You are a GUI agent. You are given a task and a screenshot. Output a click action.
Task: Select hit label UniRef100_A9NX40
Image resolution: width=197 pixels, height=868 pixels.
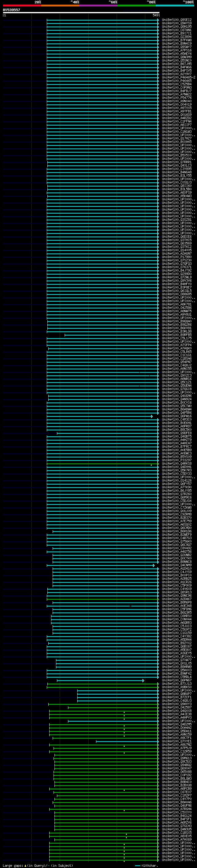click(177, 101)
